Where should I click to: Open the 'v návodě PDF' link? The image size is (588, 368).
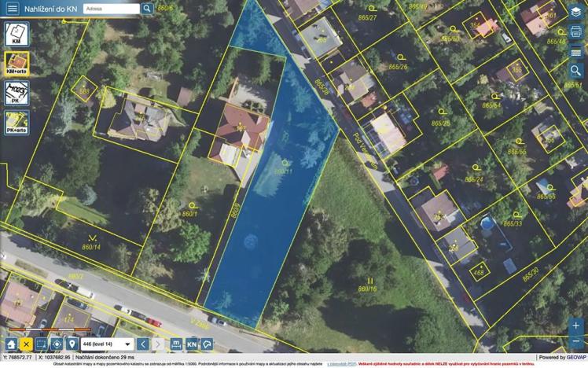[x=342, y=364]
